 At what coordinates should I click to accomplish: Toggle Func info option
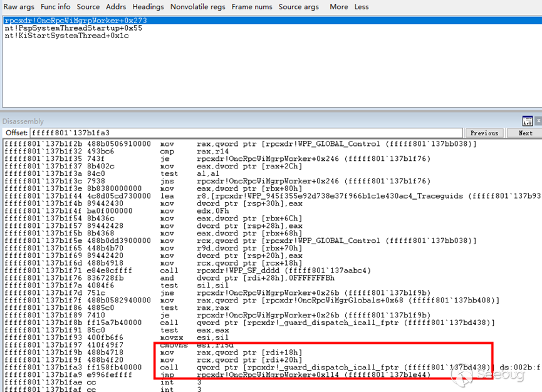[55, 6]
